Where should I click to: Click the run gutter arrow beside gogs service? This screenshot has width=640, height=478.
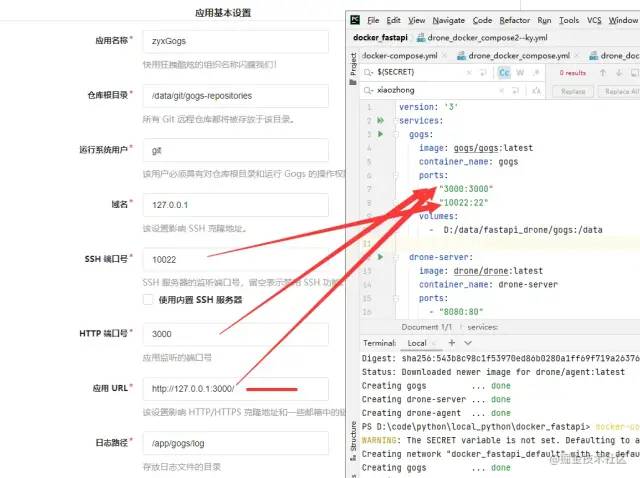[380, 134]
